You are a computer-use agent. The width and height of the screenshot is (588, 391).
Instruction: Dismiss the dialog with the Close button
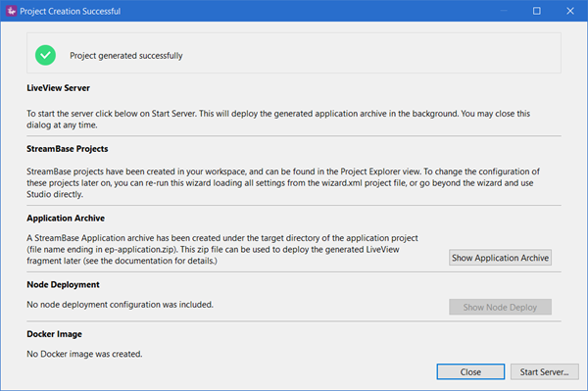tap(470, 371)
